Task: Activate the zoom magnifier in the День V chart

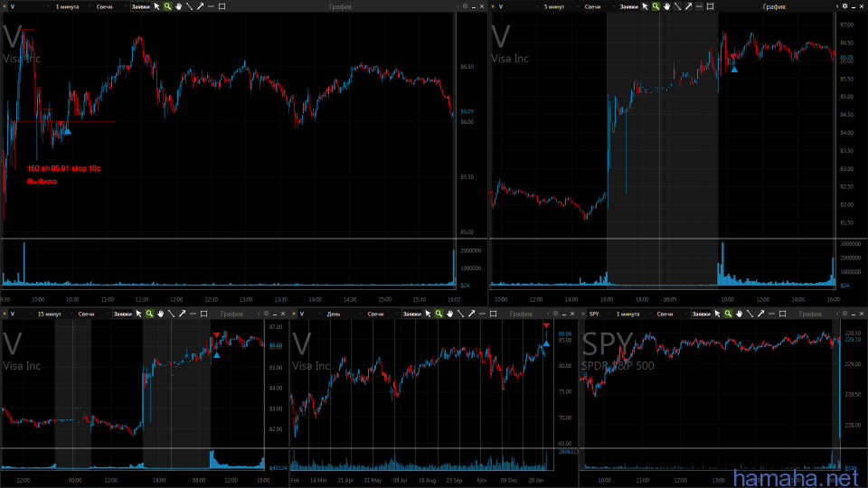Action: [x=439, y=314]
